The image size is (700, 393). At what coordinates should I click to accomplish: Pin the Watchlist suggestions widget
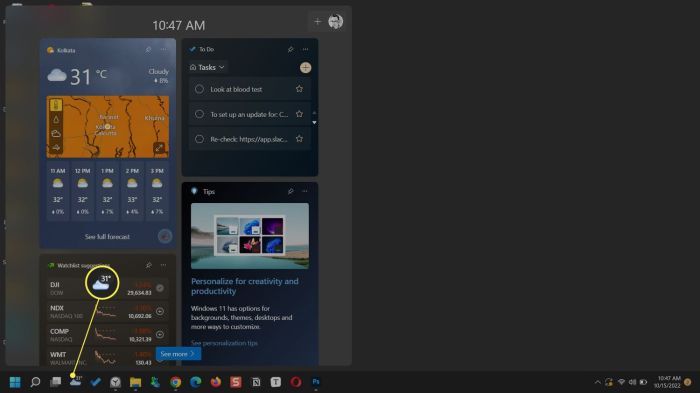(x=149, y=265)
